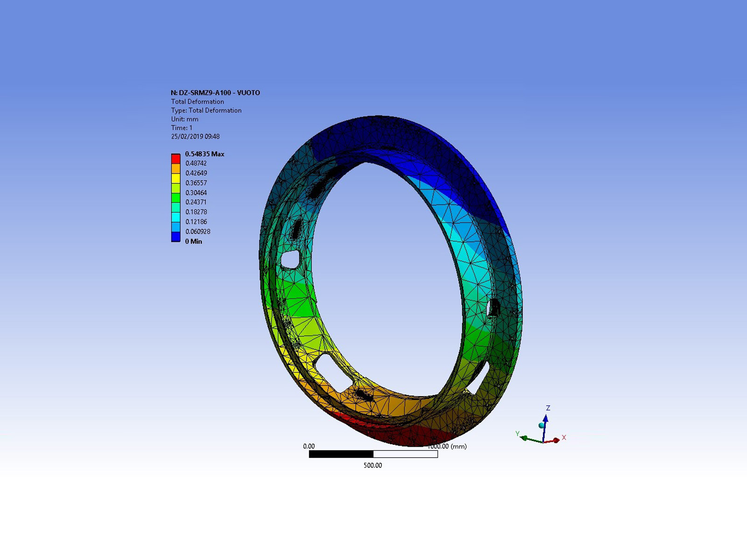Click the '0.30464' legend value
The width and height of the screenshot is (747, 560).
[x=196, y=193]
